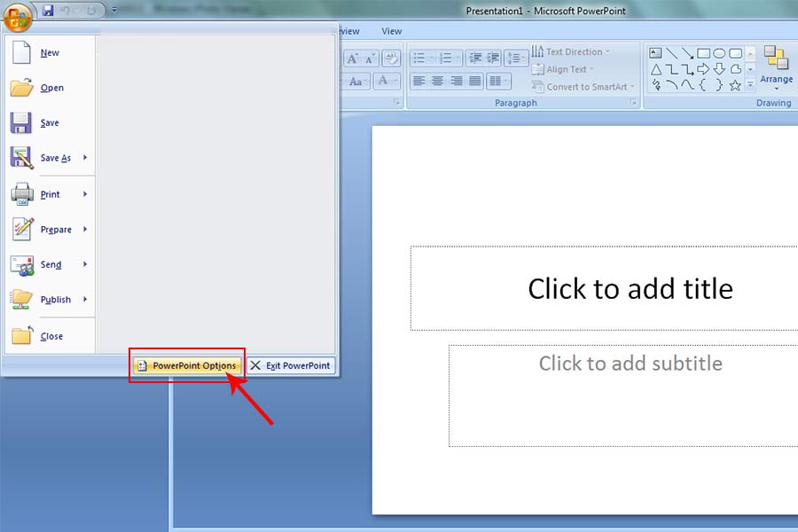
Task: Select straight Line shape in gallery
Action: (x=672, y=53)
